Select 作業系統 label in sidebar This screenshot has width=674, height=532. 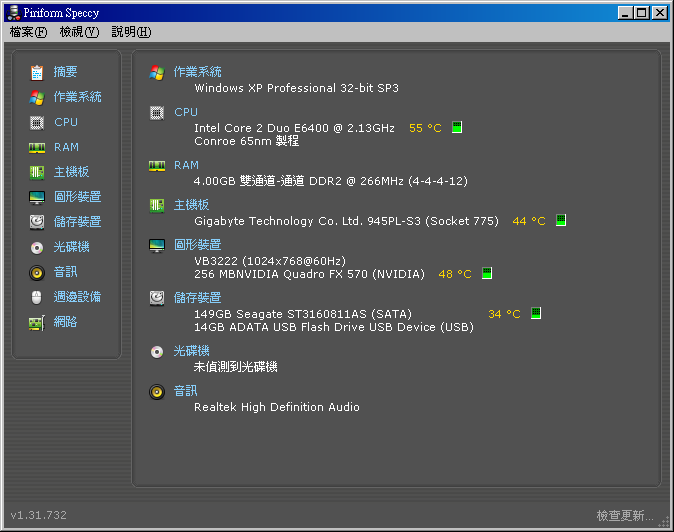pyautogui.click(x=77, y=97)
